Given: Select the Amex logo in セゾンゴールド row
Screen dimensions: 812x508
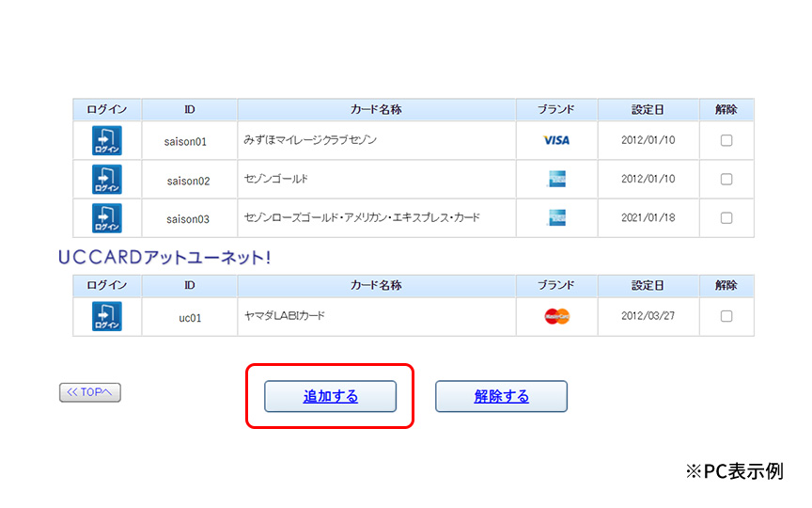Looking at the screenshot, I should 556,179.
